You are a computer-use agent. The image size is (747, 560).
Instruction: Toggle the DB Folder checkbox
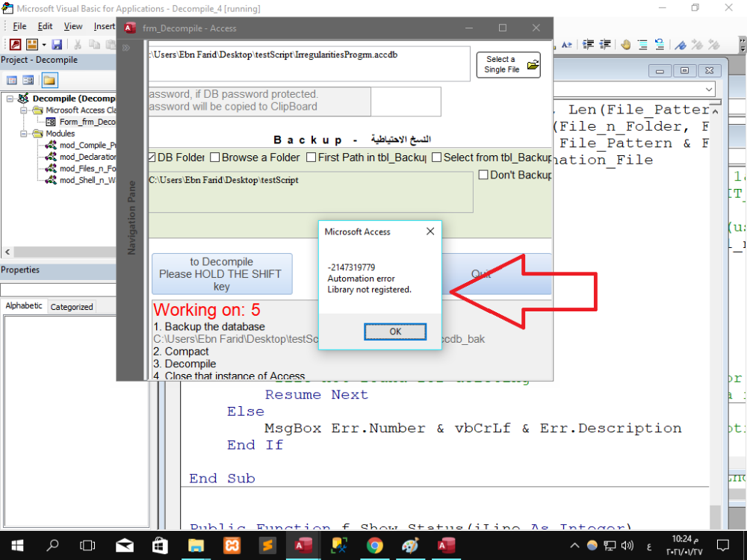[x=152, y=157]
